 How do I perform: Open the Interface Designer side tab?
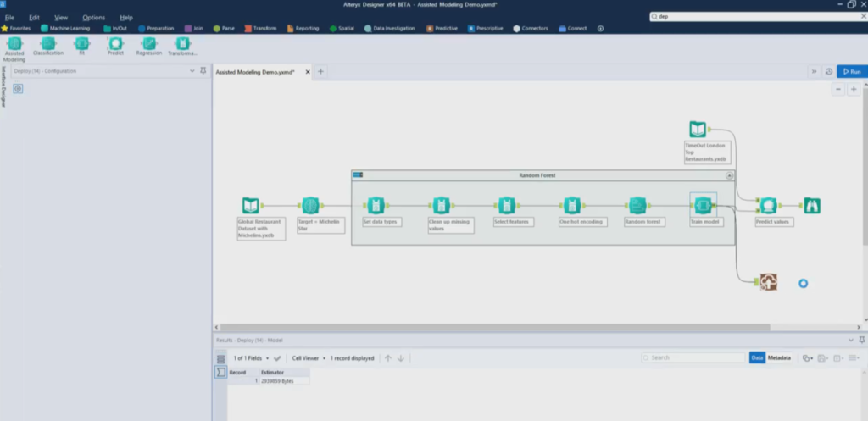point(3,87)
